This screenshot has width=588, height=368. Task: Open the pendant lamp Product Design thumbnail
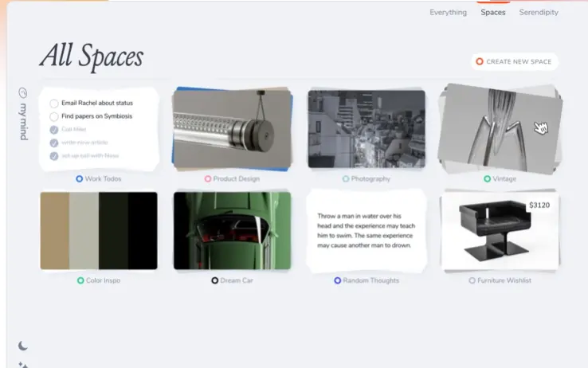[x=232, y=129]
